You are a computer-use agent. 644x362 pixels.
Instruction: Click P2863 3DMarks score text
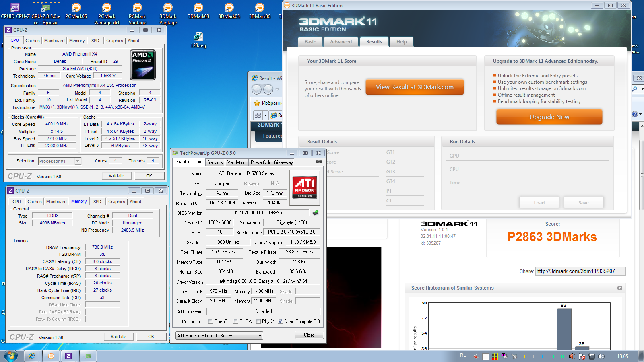552,237
